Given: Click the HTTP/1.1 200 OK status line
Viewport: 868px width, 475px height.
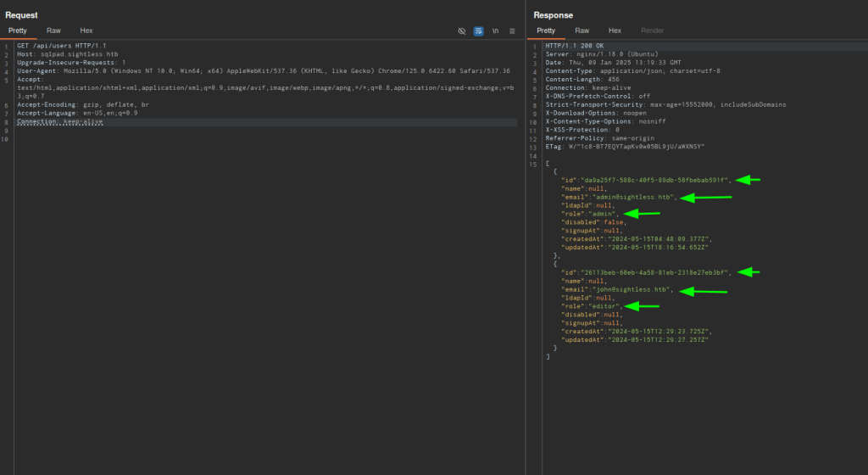Looking at the screenshot, I should [x=574, y=46].
